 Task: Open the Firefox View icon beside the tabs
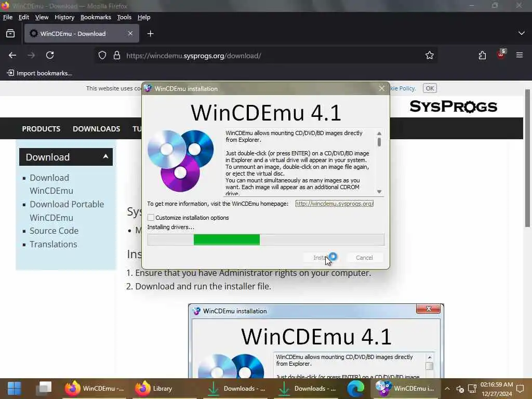click(x=10, y=34)
